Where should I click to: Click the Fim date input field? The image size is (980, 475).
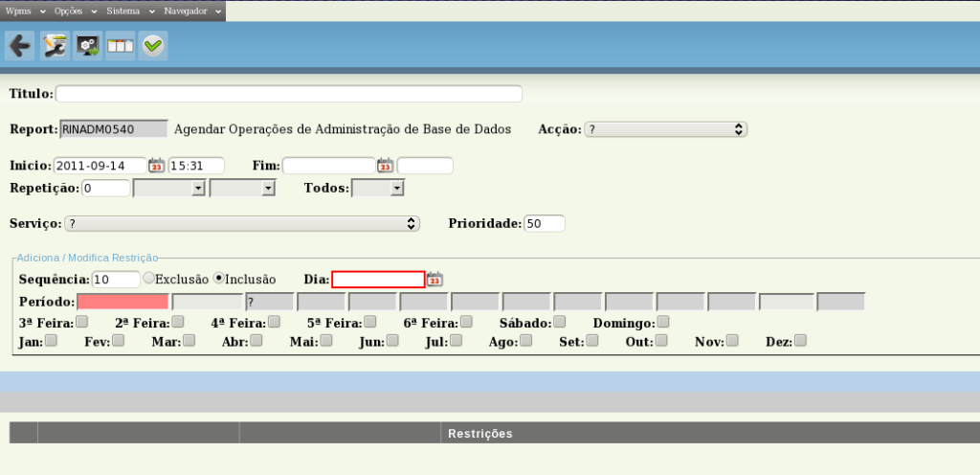coord(329,166)
